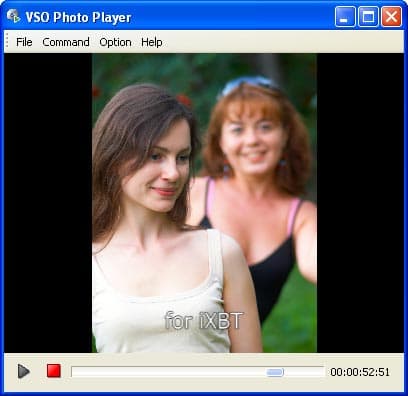Open the Option menu
This screenshot has height=396, width=408.
tap(115, 42)
